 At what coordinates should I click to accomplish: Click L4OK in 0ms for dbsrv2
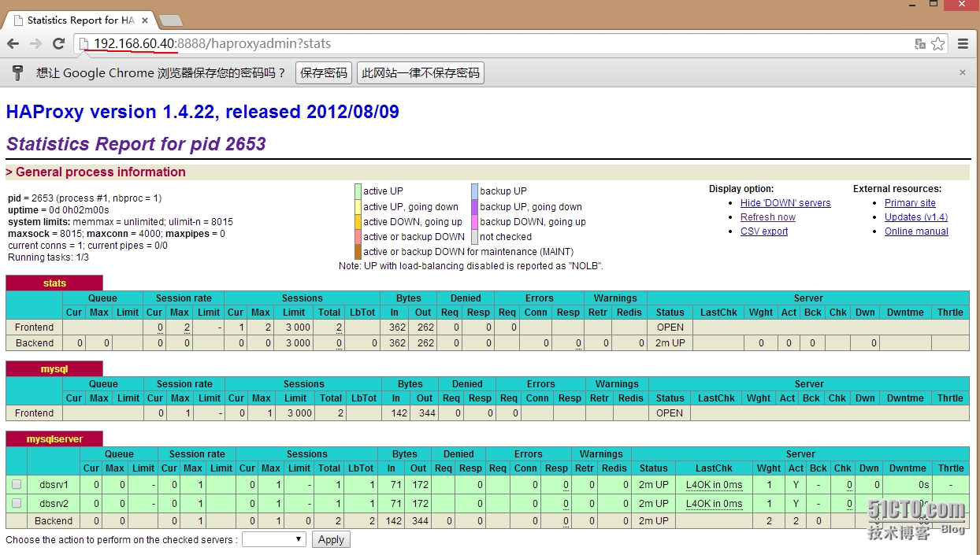(x=715, y=504)
